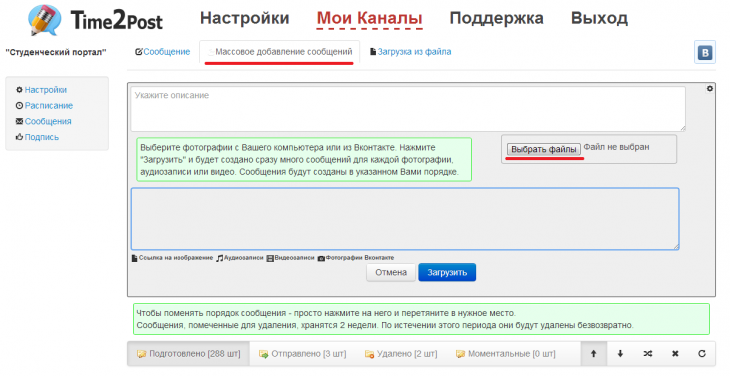Image resolution: width=730 pixels, height=376 pixels.
Task: Open the Сообщение tab
Action: 162,52
